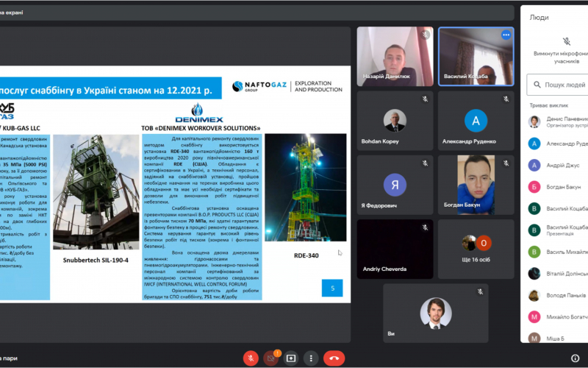Click Андрій Джус purple A avatar

(x=534, y=165)
